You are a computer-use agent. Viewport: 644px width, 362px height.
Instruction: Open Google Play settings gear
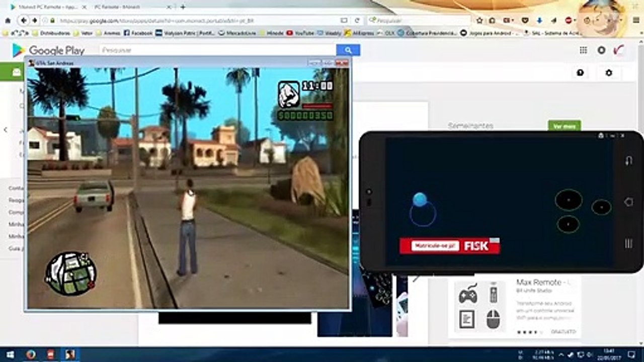pos(609,73)
